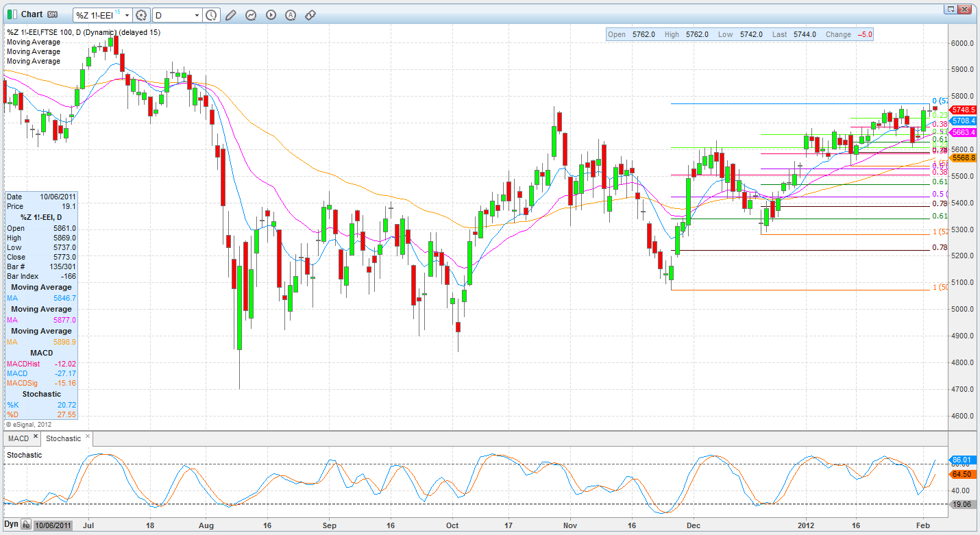Screen dimensions: 980x535
Task: Toggle the lock icon beside Dyn
Action: point(25,525)
